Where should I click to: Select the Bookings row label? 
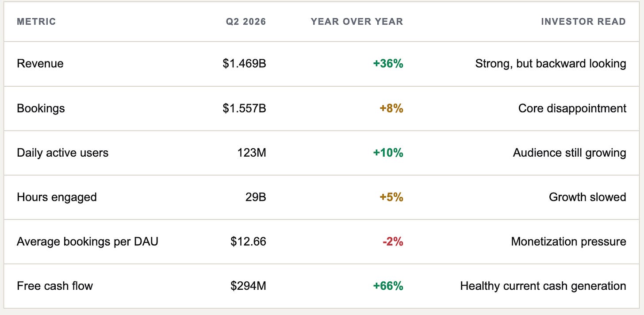(x=41, y=108)
